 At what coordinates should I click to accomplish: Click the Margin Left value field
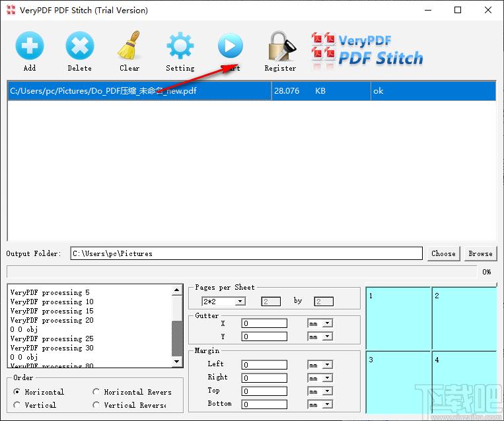pos(264,365)
